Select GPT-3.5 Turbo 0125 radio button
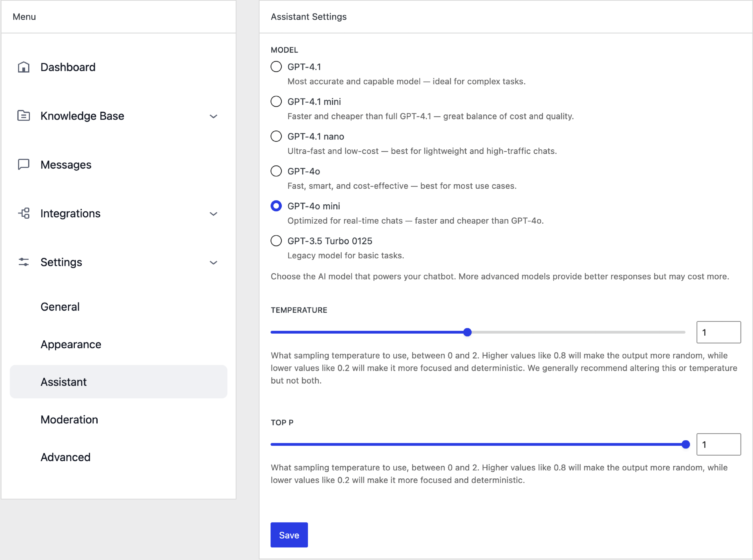753x560 pixels. [x=276, y=241]
